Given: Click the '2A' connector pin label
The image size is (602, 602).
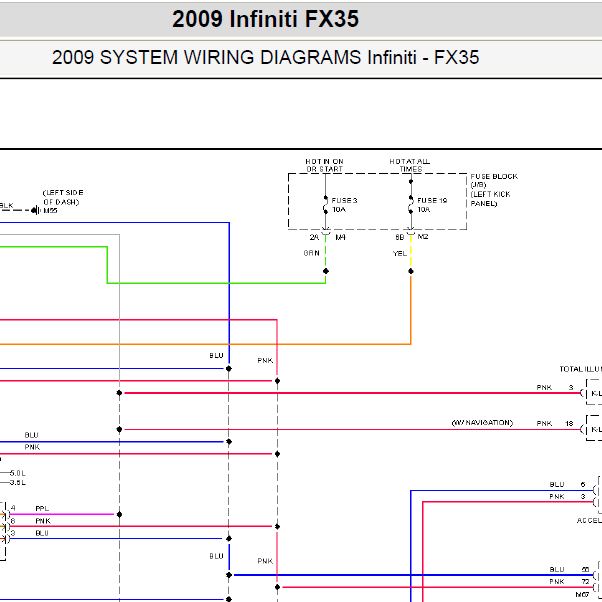Looking at the screenshot, I should [x=314, y=237].
